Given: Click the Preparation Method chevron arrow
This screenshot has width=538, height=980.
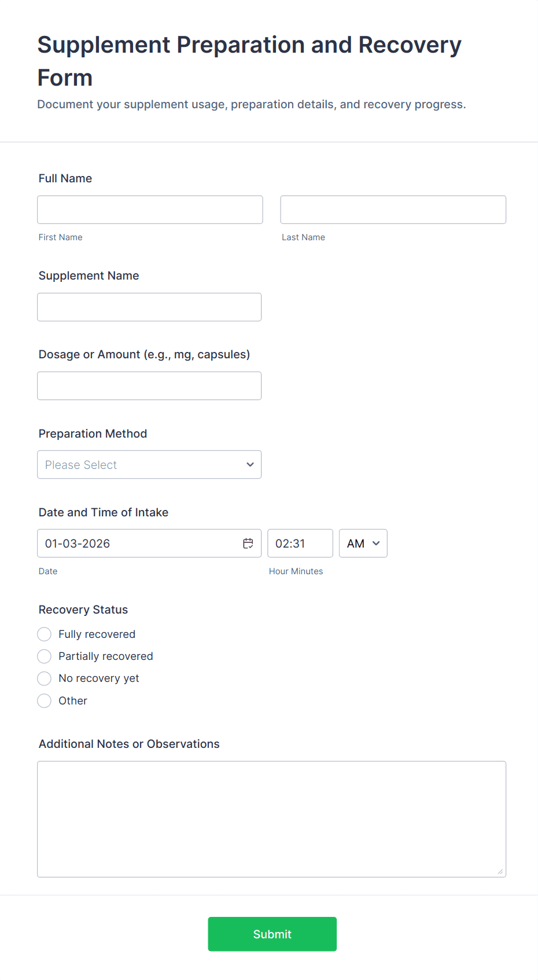Looking at the screenshot, I should [x=250, y=465].
